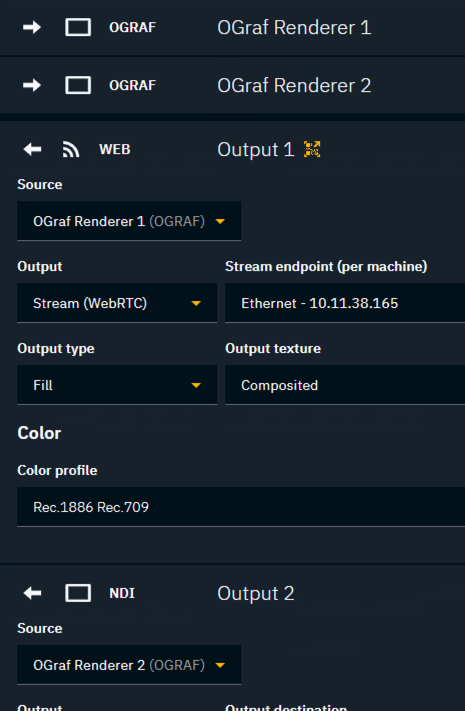Image resolution: width=465 pixels, height=711 pixels.
Task: Click the Color section heading
Action: point(39,433)
